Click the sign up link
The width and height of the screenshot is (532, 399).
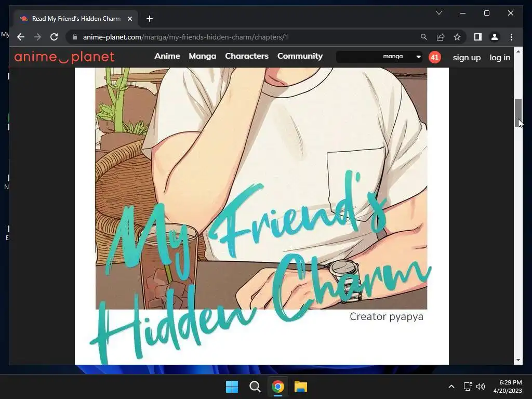coord(467,58)
